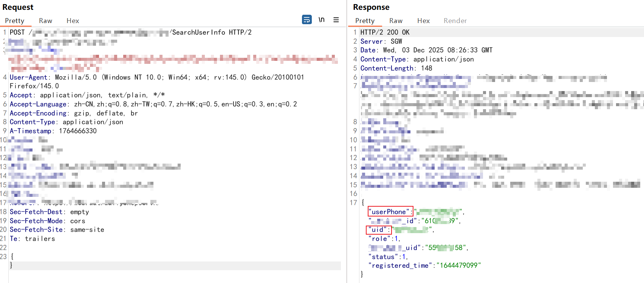The width and height of the screenshot is (644, 283).
Task: Click the "userPhone" key in the response JSON
Action: pos(390,212)
